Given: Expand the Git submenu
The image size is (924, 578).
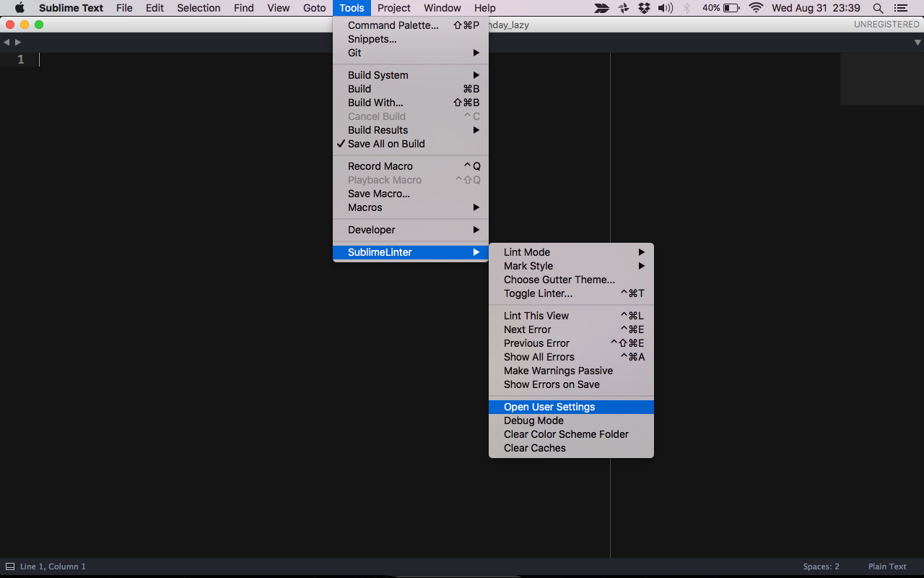Looking at the screenshot, I should 411,53.
